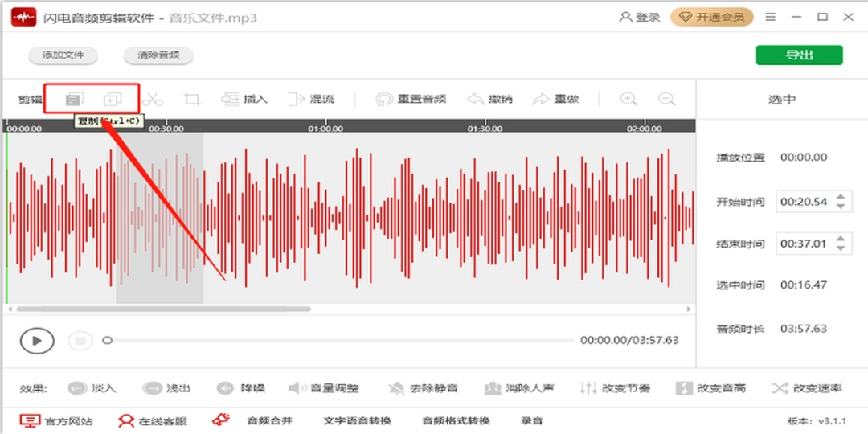Click the 播放位置 value 00:00.00
Screen dimensions: 868x434
point(804,158)
